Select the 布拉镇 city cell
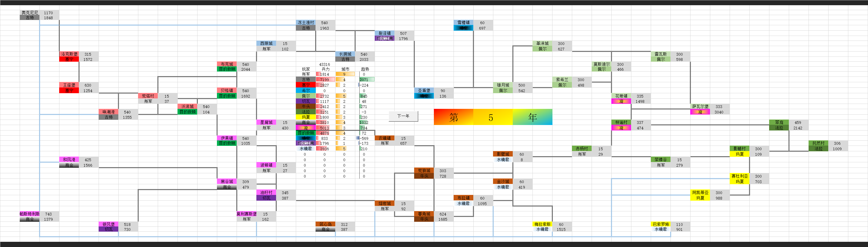This screenshot has width=868, height=247. (x=463, y=198)
